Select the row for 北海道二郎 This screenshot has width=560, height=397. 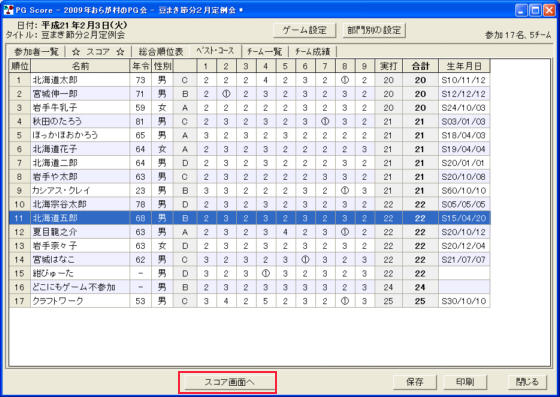249,163
